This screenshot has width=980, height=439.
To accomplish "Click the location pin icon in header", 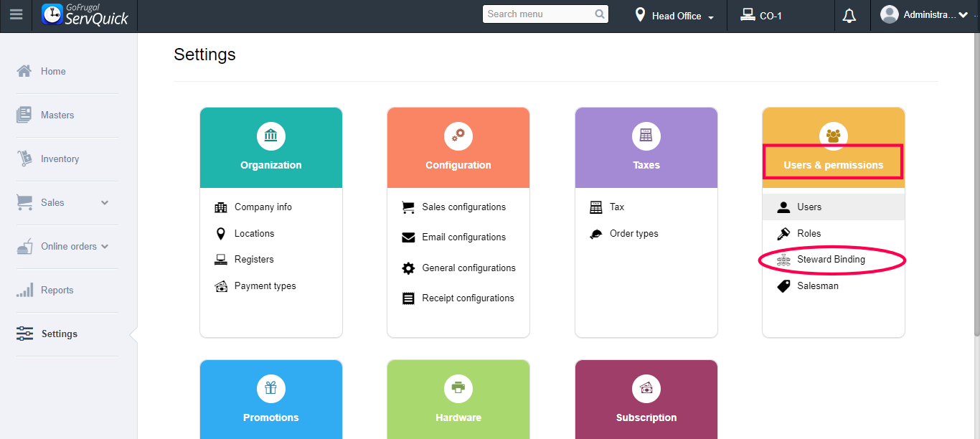I will [640, 14].
